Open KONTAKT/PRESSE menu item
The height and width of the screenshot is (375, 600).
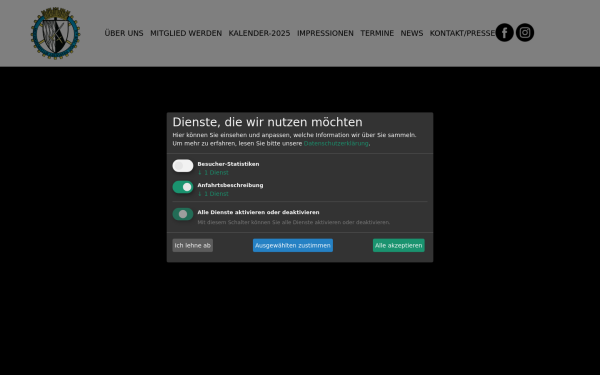coord(462,33)
